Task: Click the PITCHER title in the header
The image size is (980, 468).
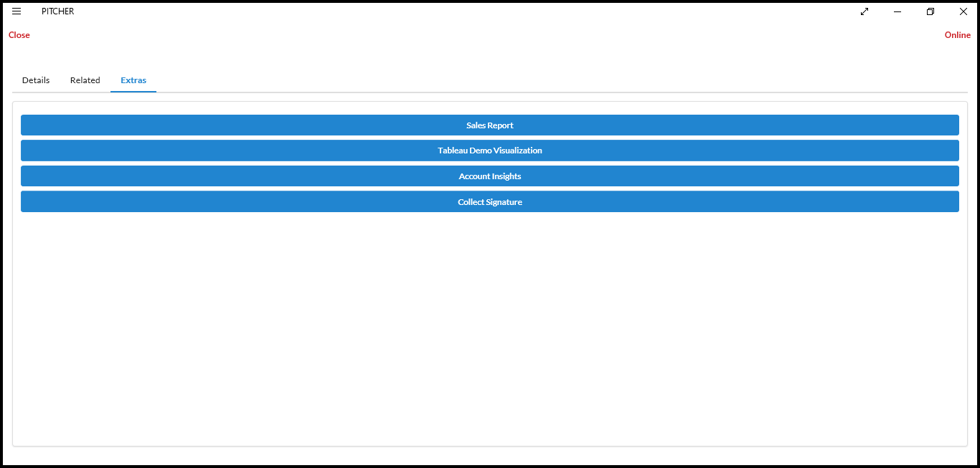Action: 57,11
